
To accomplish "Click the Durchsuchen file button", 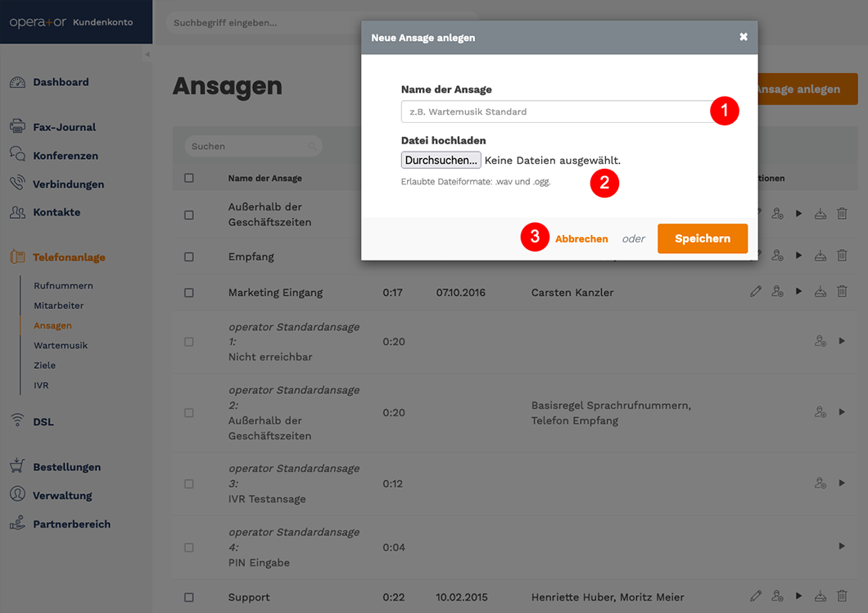I will pyautogui.click(x=441, y=160).
